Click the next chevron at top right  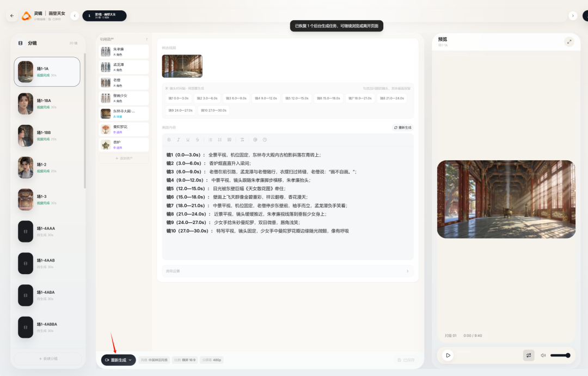click(x=573, y=16)
